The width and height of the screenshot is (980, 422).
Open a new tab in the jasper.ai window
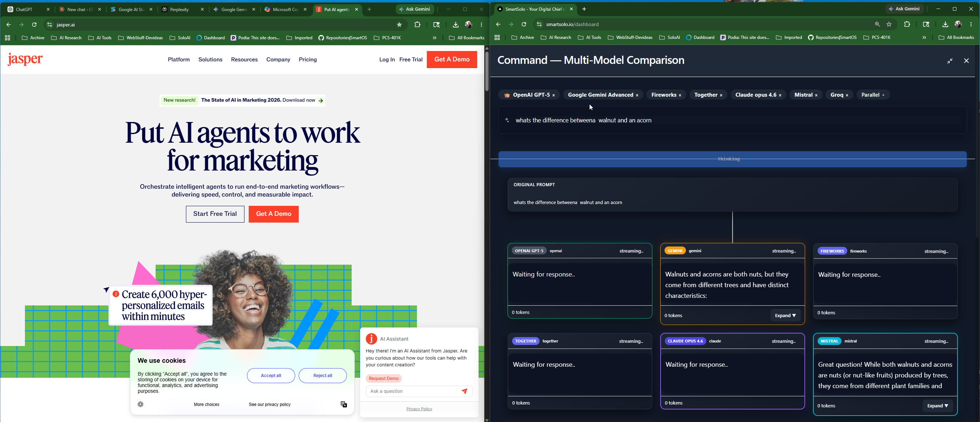coord(369,9)
